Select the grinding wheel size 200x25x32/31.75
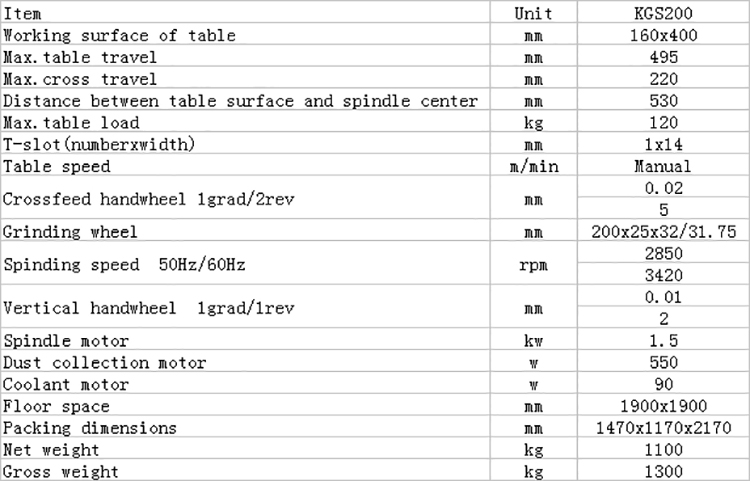Screen dimensions: 750x481 click(663, 232)
